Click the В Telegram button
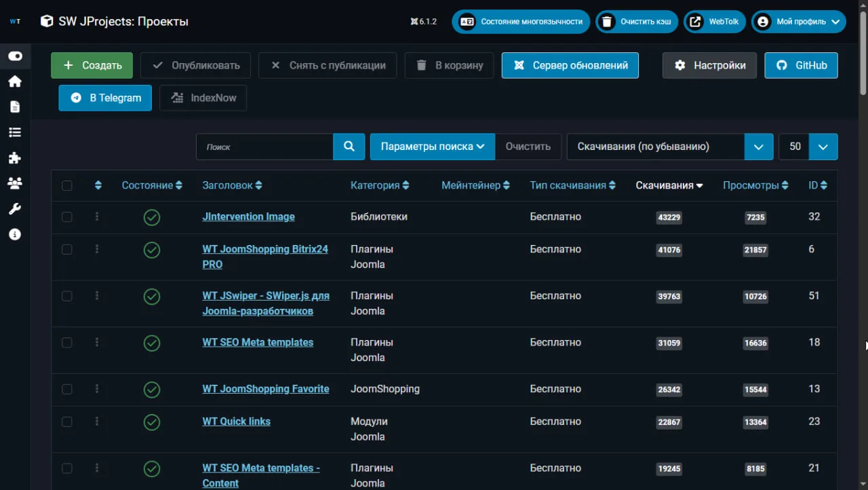This screenshot has width=868, height=490. point(105,98)
